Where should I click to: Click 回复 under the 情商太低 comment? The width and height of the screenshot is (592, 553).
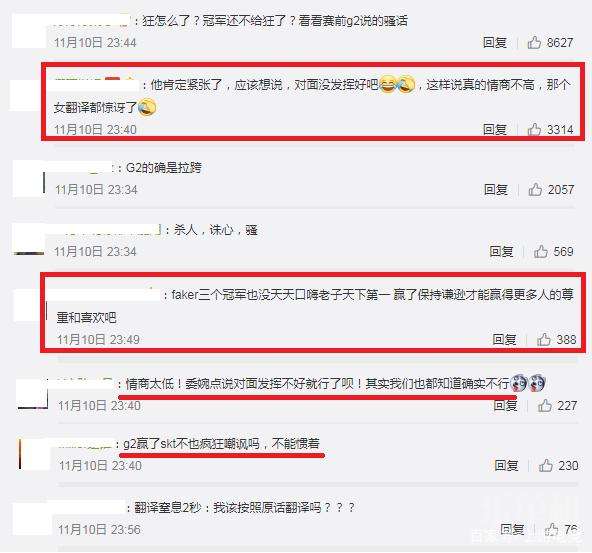[x=505, y=405]
